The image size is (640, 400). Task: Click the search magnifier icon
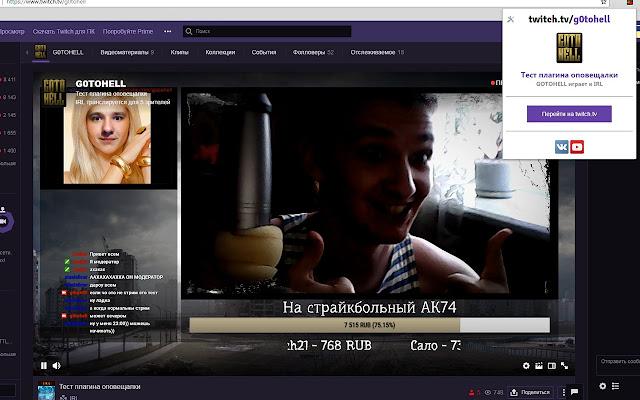(189, 31)
